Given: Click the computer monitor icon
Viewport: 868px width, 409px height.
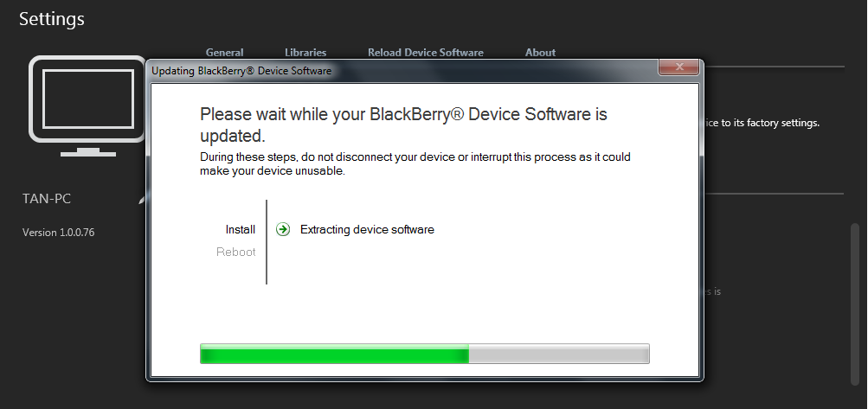Looking at the screenshot, I should (87, 105).
